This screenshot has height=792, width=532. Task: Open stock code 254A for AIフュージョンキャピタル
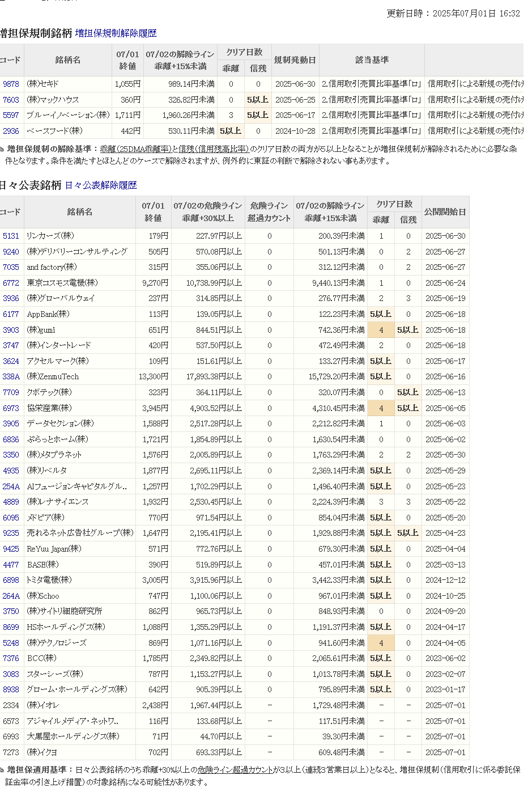(x=11, y=486)
